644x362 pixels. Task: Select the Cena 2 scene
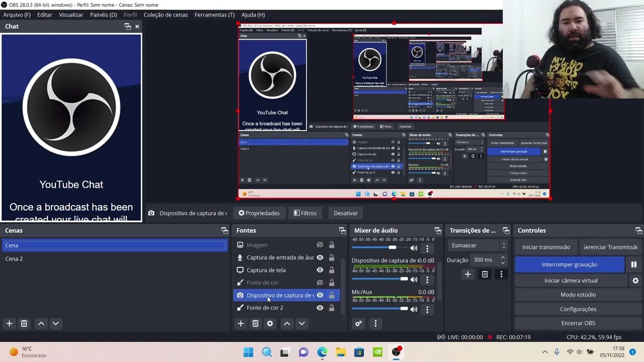(115, 258)
